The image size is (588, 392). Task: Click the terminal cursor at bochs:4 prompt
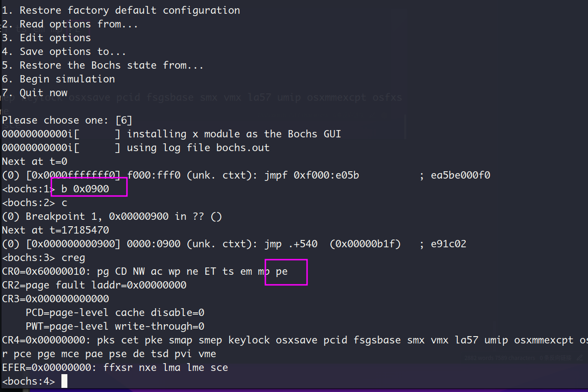(64, 381)
